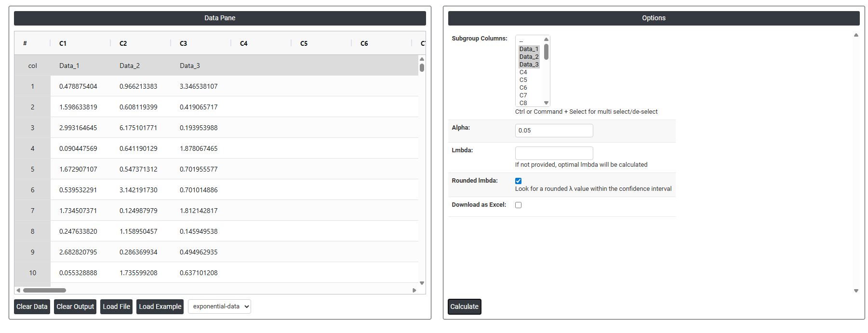Click the Calculate button
This screenshot has width=868, height=333.
pos(464,306)
